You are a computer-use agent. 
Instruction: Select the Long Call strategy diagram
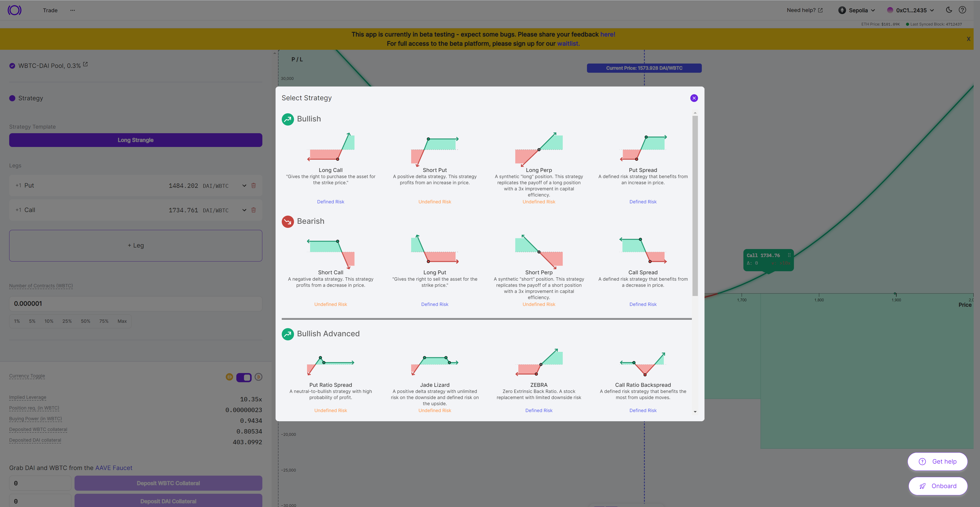point(330,147)
